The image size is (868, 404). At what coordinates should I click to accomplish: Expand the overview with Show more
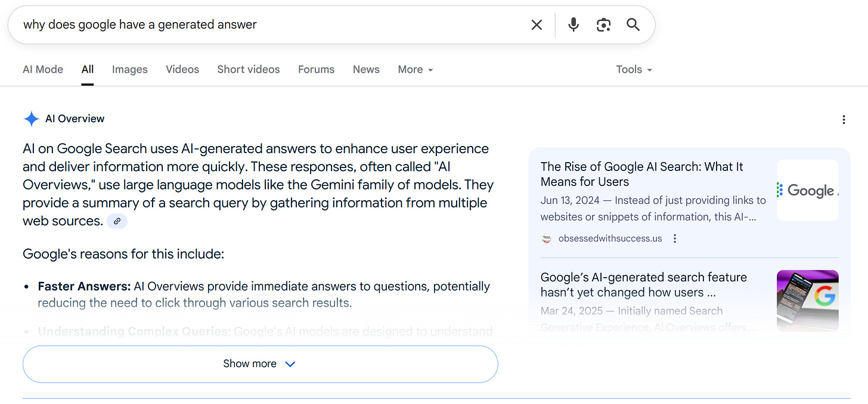(x=260, y=364)
